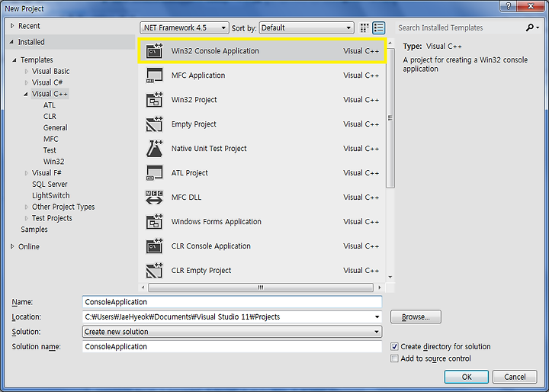Select the "Windows Forms Application" template name

(x=217, y=222)
